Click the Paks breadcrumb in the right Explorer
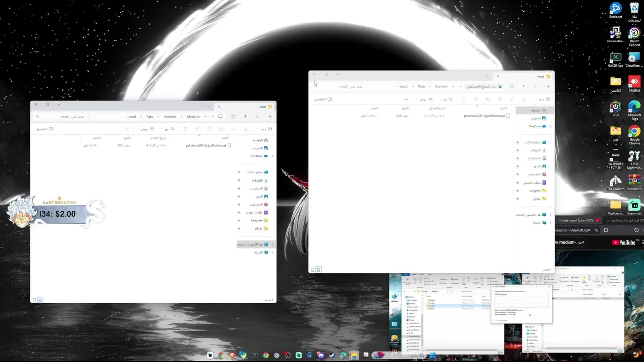The height and width of the screenshot is (362, 644). [421, 86]
